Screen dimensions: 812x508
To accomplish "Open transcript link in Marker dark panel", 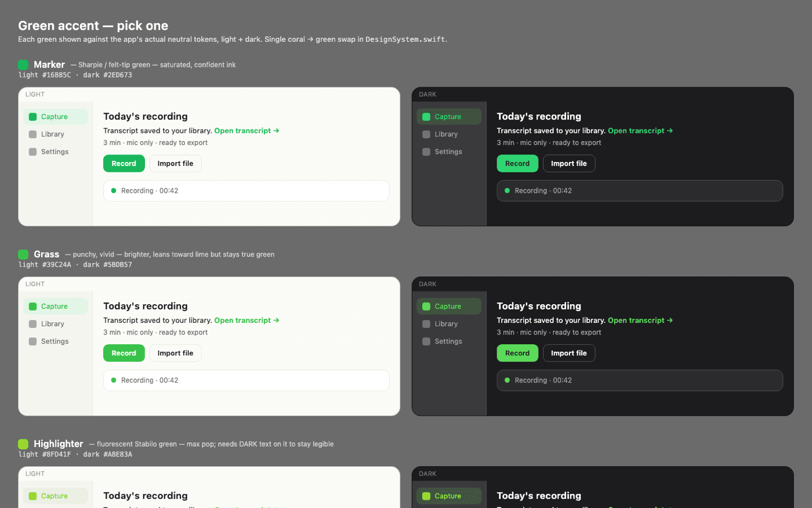I will pos(640,131).
